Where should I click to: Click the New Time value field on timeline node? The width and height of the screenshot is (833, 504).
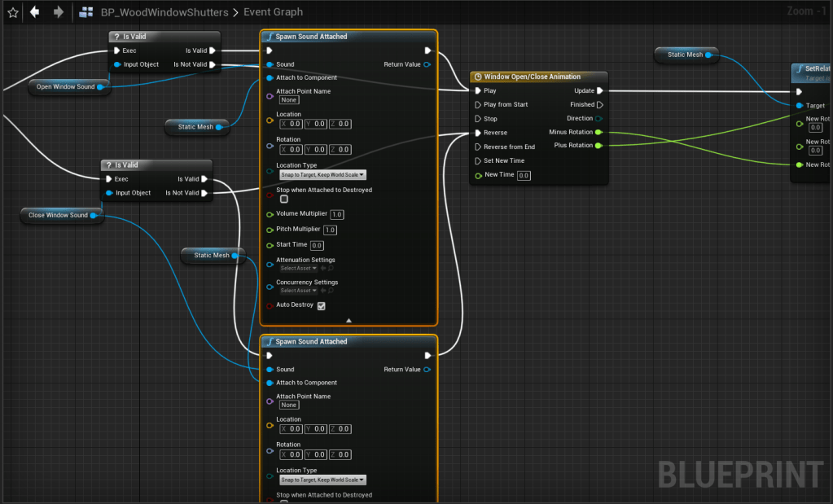coord(524,175)
